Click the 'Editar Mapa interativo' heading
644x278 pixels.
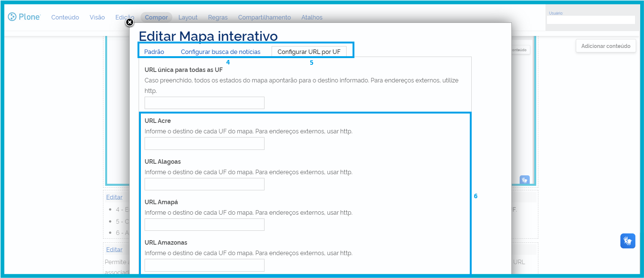pyautogui.click(x=208, y=36)
